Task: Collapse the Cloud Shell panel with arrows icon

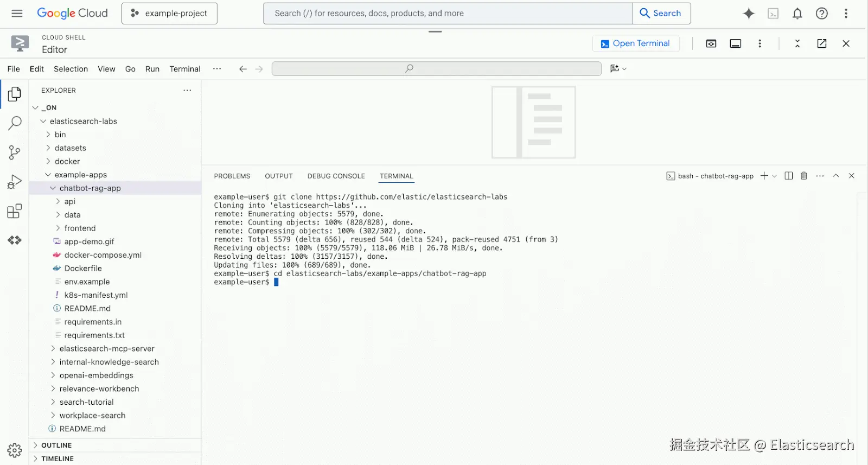Action: [x=797, y=43]
